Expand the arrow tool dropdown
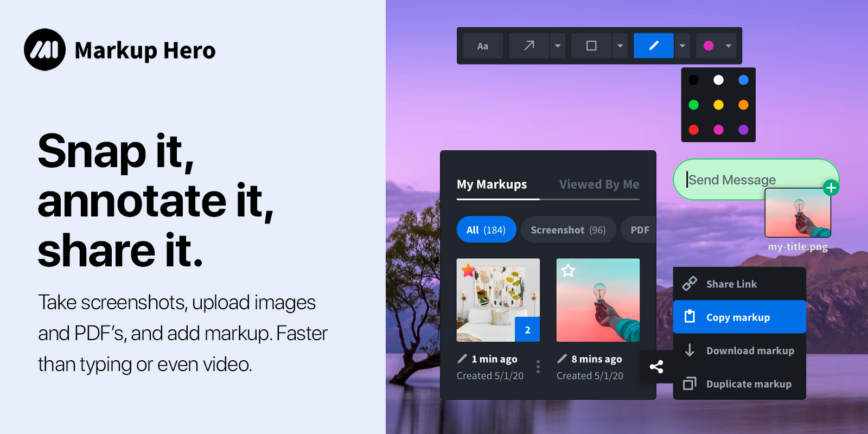Screen dimensions: 868x434 click(558, 46)
